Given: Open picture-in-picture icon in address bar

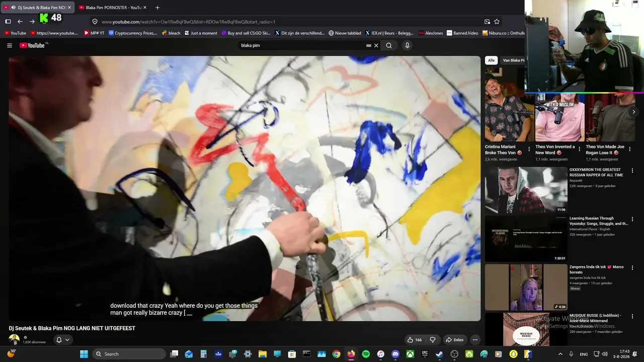Looking at the screenshot, I should [487, 22].
